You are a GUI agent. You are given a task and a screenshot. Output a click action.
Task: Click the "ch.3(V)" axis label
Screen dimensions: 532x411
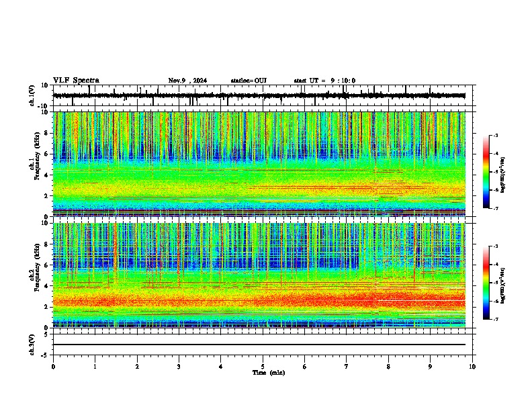32,345
